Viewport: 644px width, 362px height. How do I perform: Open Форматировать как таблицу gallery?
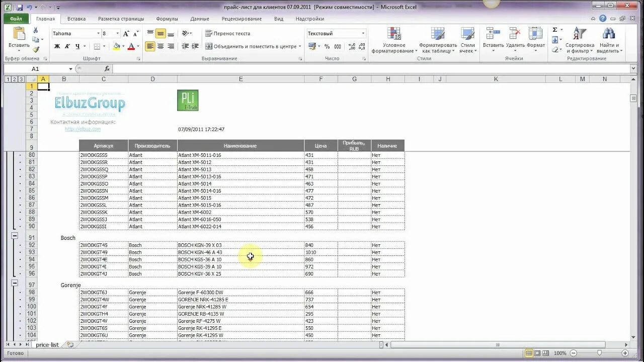click(x=438, y=40)
